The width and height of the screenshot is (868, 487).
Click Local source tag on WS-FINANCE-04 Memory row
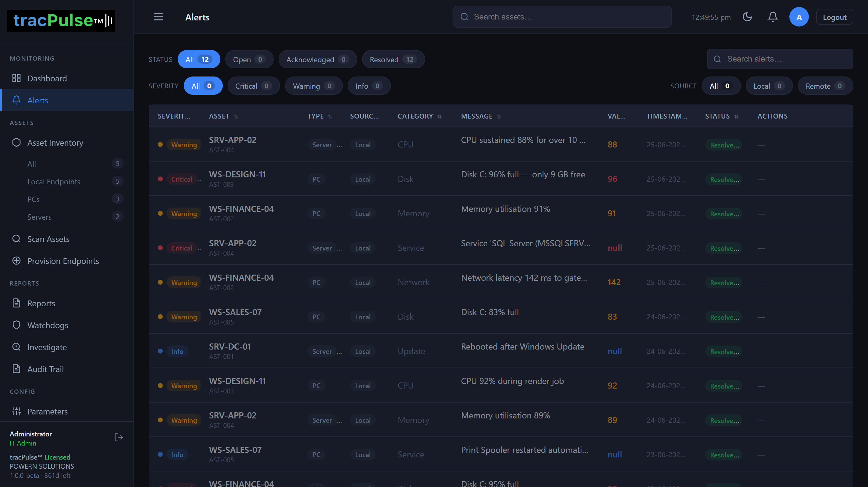(363, 214)
